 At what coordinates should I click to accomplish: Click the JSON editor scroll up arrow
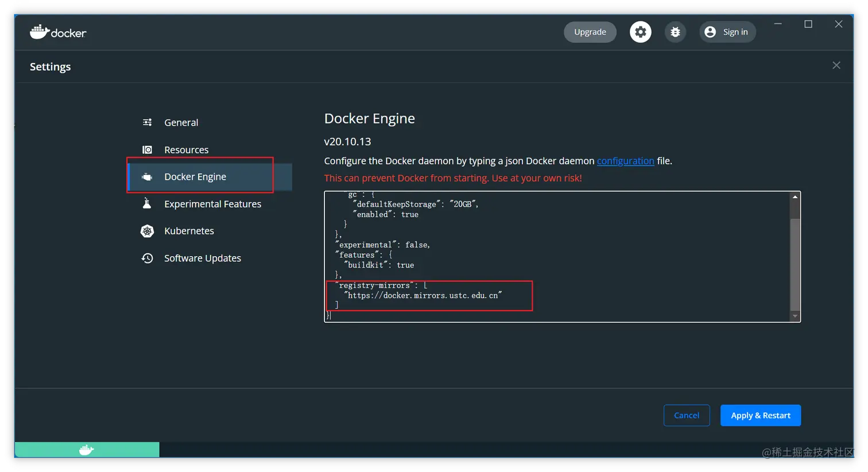795,197
